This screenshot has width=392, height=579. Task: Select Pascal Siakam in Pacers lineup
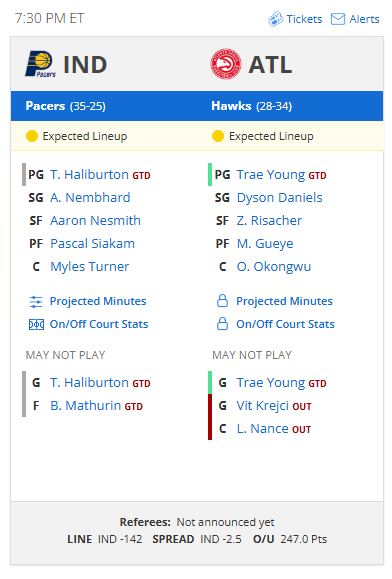pos(92,243)
